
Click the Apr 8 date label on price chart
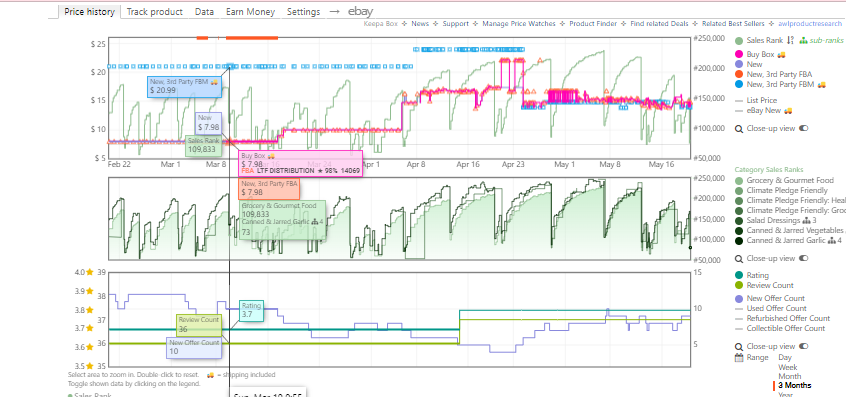point(416,165)
